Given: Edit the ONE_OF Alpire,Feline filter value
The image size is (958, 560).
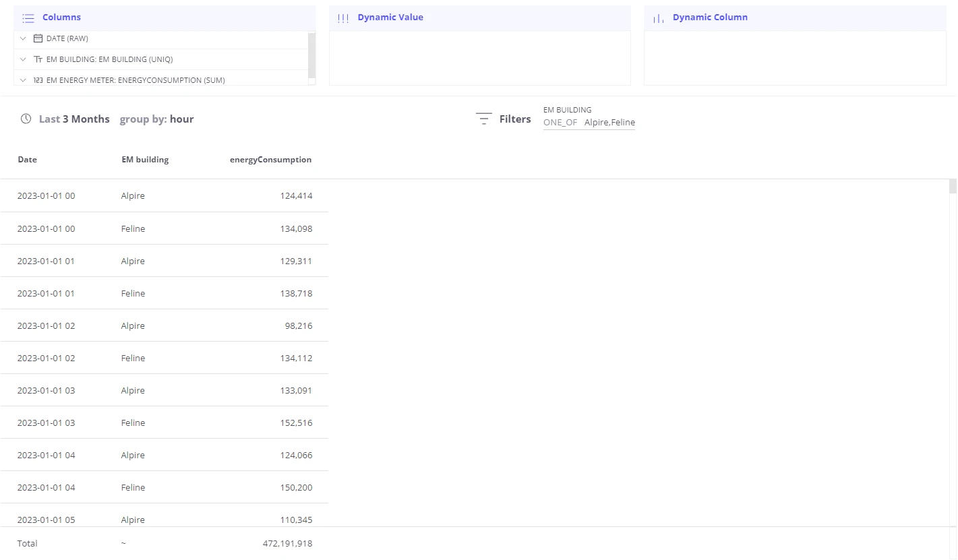Looking at the screenshot, I should [589, 123].
